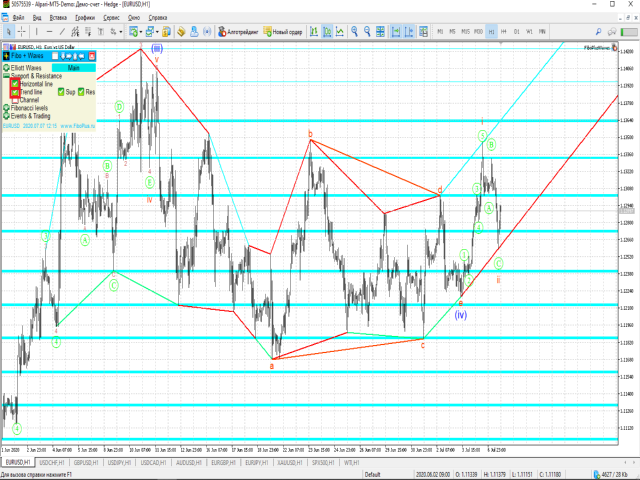Open the Сервис menu

point(111,18)
